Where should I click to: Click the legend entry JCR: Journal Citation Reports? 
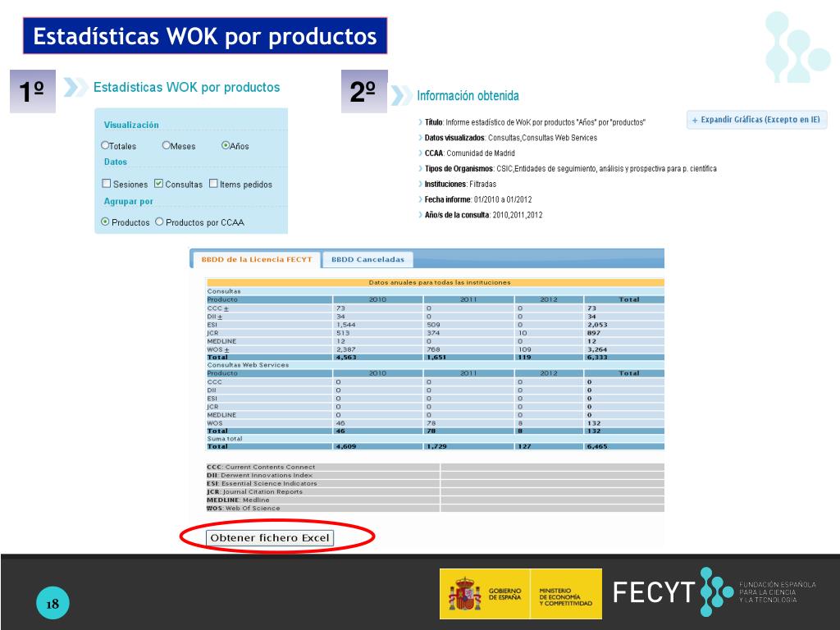tap(255, 492)
